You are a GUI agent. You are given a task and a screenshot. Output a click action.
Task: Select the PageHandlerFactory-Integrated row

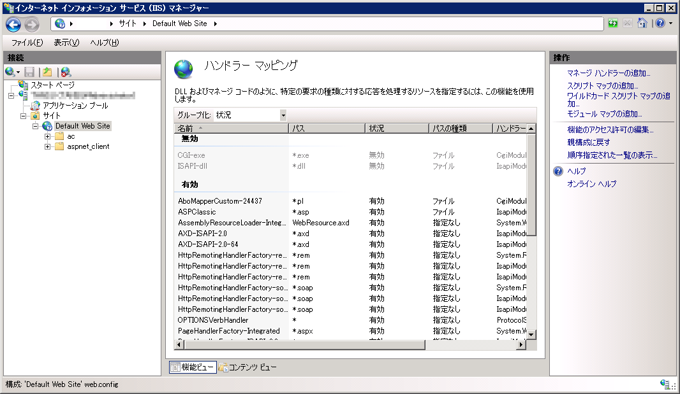(x=350, y=331)
